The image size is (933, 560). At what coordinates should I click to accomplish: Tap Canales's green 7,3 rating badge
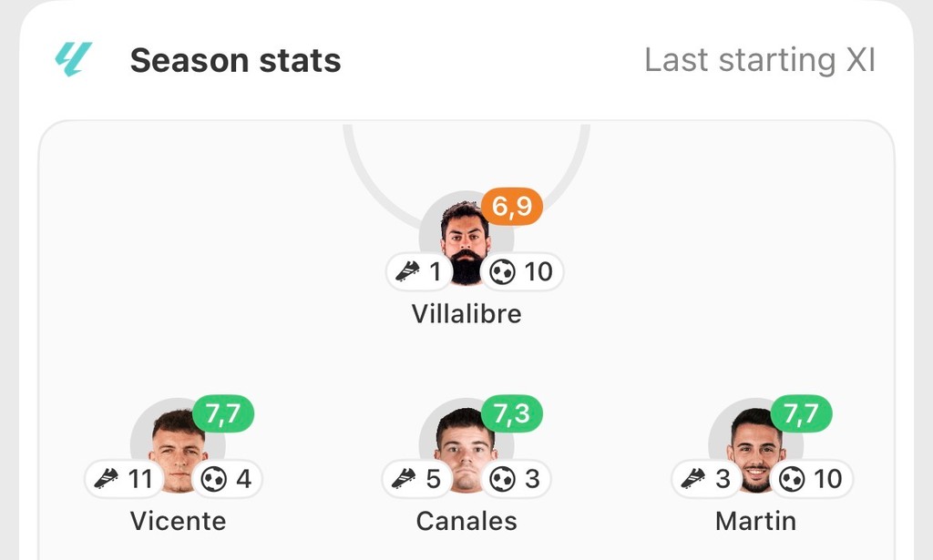coord(512,414)
